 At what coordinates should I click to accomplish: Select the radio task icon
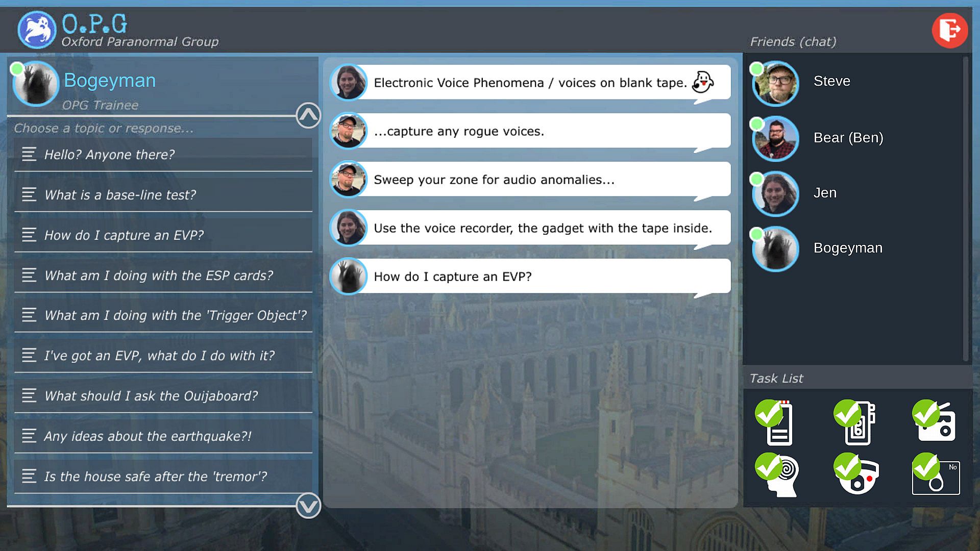click(x=934, y=421)
